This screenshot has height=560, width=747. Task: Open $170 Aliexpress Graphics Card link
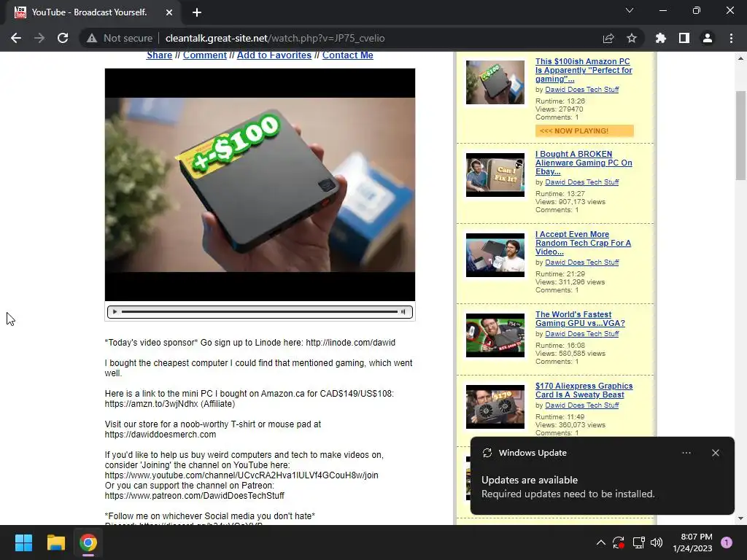tap(584, 390)
